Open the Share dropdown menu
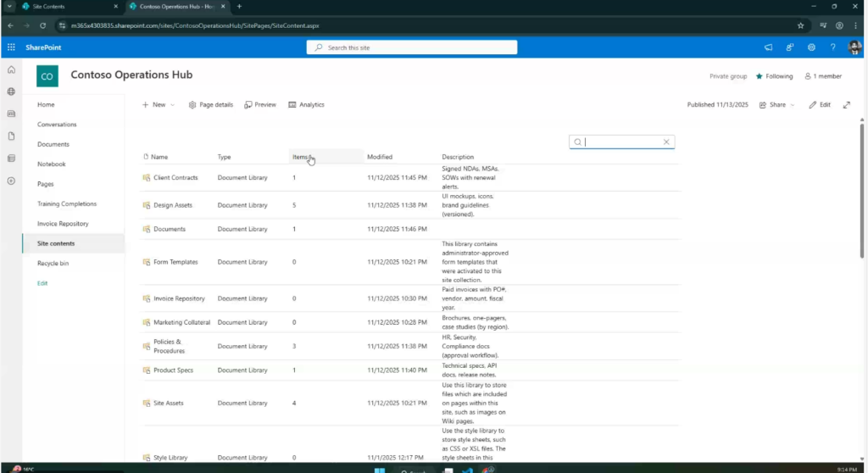Viewport: 868px width, 473px height. coord(777,105)
